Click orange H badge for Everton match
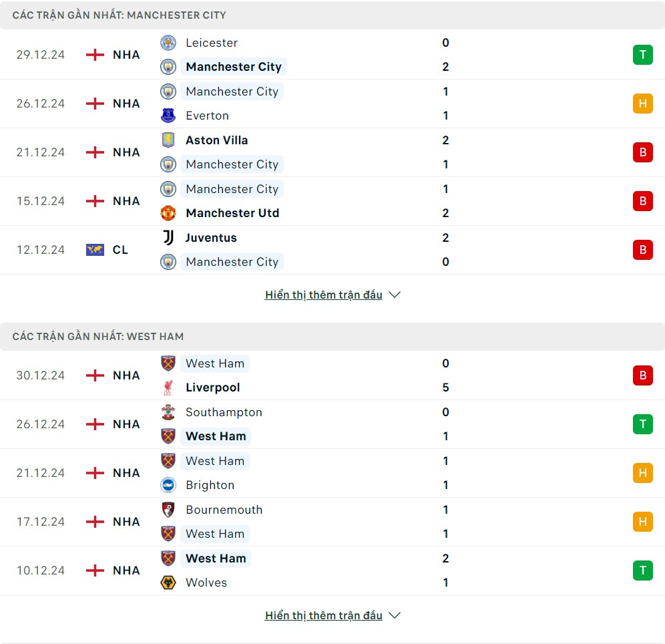Image resolution: width=665 pixels, height=644 pixels. 642,104
